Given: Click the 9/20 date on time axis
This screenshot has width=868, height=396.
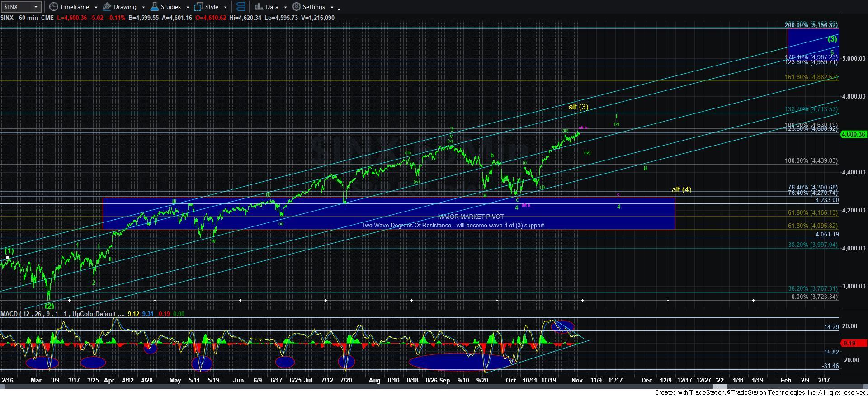Looking at the screenshot, I should pyautogui.click(x=482, y=380).
